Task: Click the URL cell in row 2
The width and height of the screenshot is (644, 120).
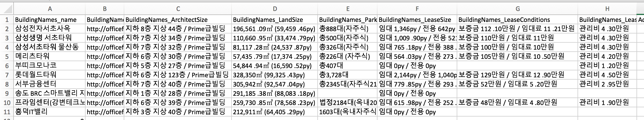Action: tap(105, 29)
